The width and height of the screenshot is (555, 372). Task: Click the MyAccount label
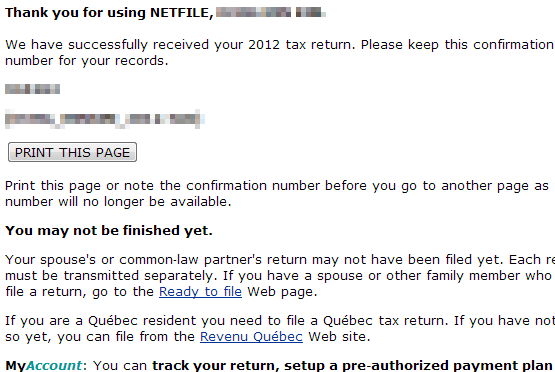[44, 365]
